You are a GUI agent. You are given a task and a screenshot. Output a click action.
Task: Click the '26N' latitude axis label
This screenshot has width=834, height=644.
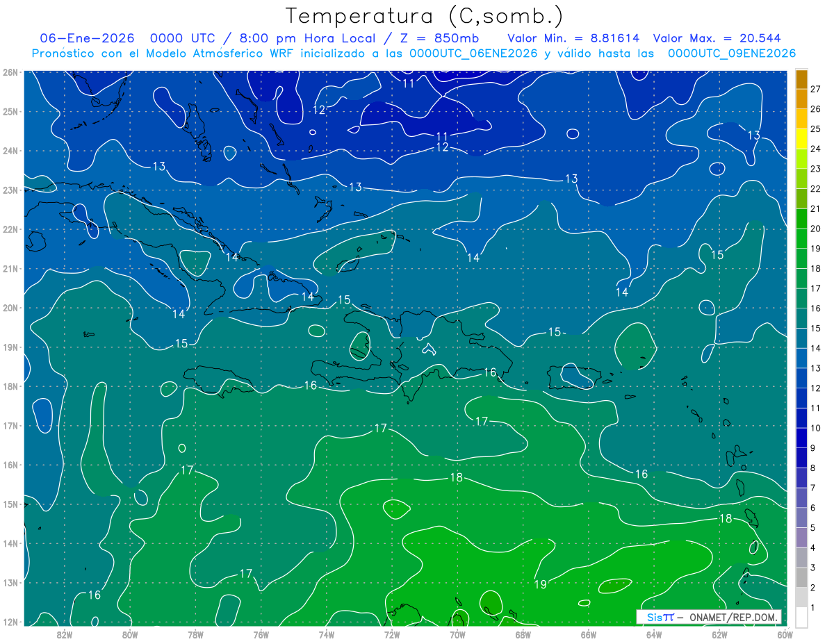coord(10,72)
